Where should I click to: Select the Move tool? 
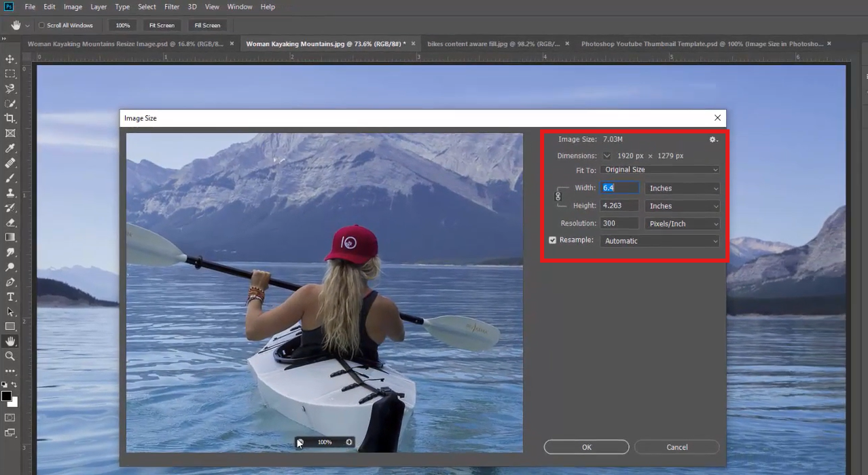click(10, 59)
